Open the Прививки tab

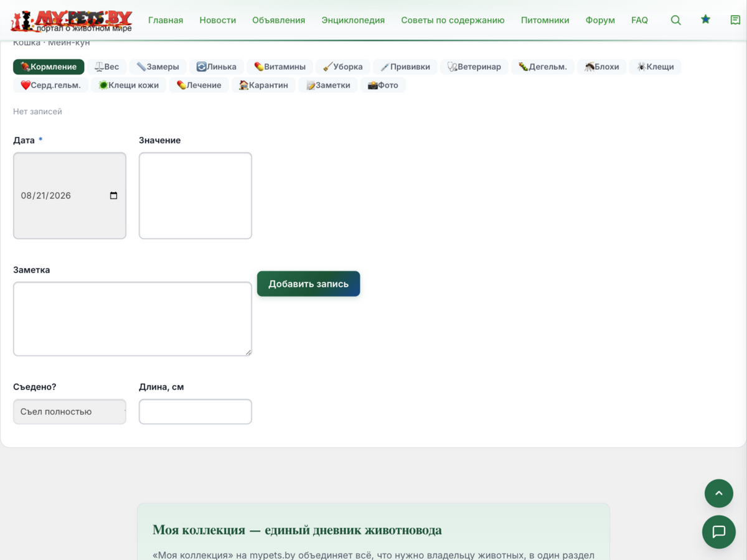tap(405, 67)
